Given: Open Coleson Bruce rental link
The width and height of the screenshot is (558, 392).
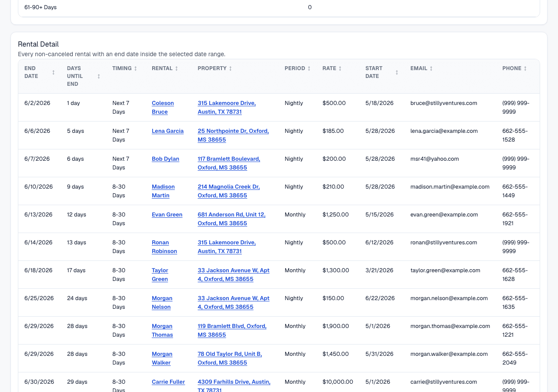Looking at the screenshot, I should pos(163,108).
